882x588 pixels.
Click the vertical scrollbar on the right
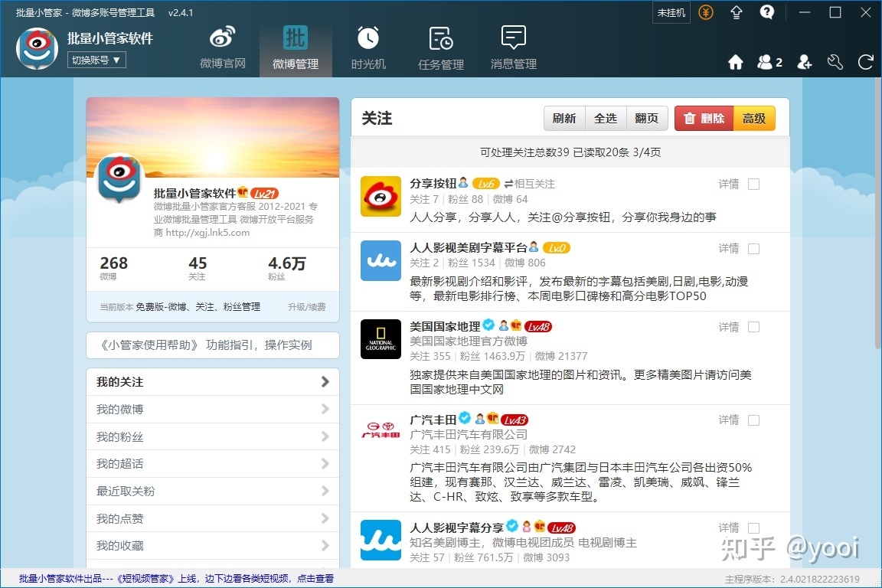coord(877,214)
